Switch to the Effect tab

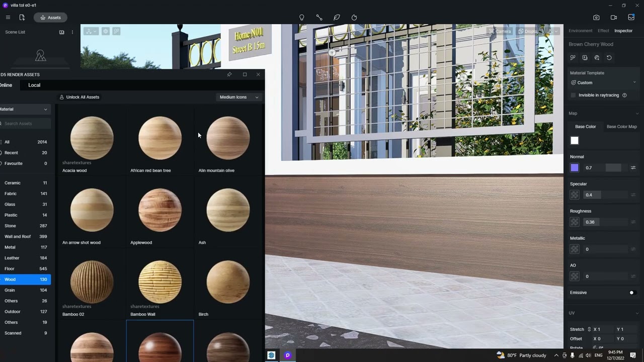click(603, 31)
